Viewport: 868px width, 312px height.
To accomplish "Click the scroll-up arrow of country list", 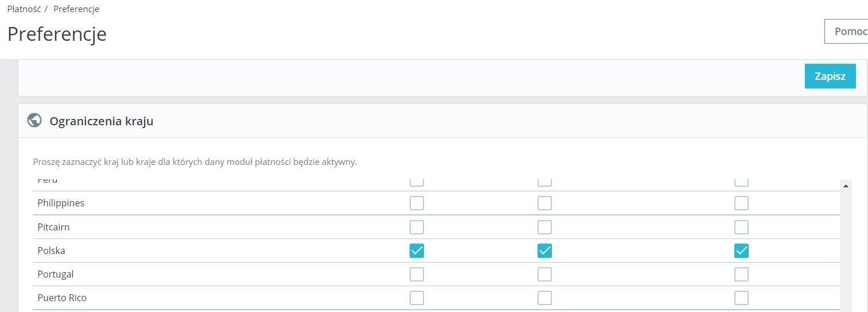I will point(846,186).
